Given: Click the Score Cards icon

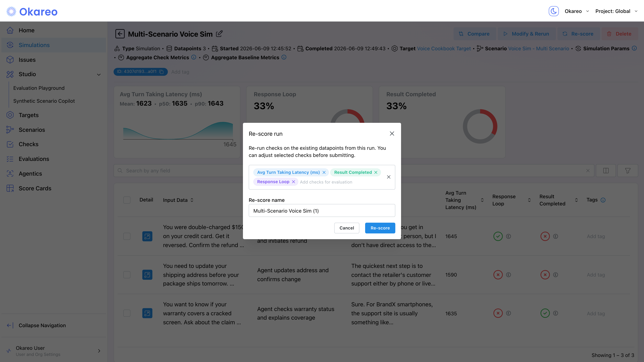Looking at the screenshot, I should [10, 188].
